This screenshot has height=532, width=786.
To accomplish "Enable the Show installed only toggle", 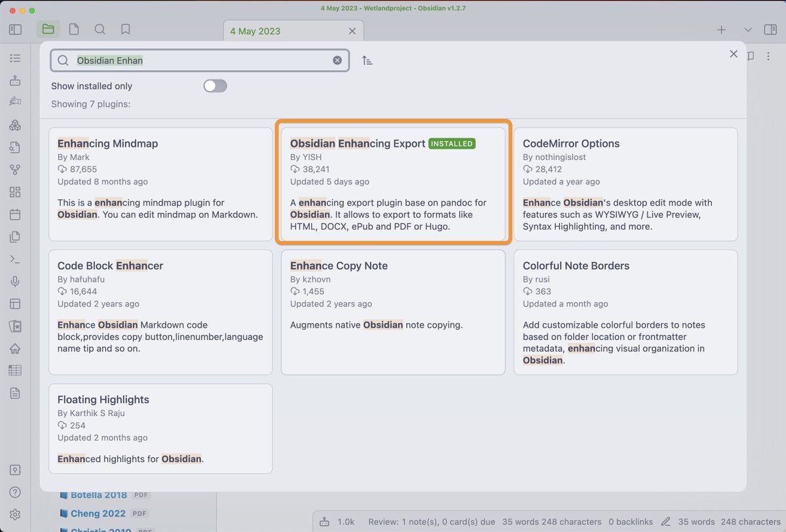I will pyautogui.click(x=215, y=86).
